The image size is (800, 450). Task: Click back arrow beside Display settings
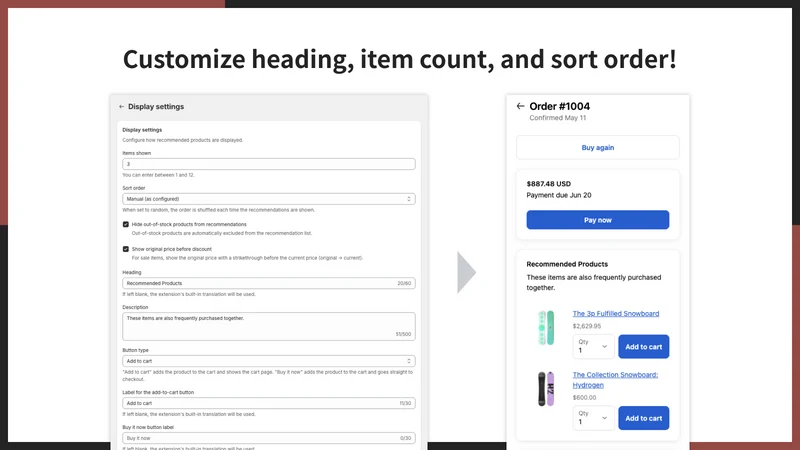pyautogui.click(x=121, y=107)
